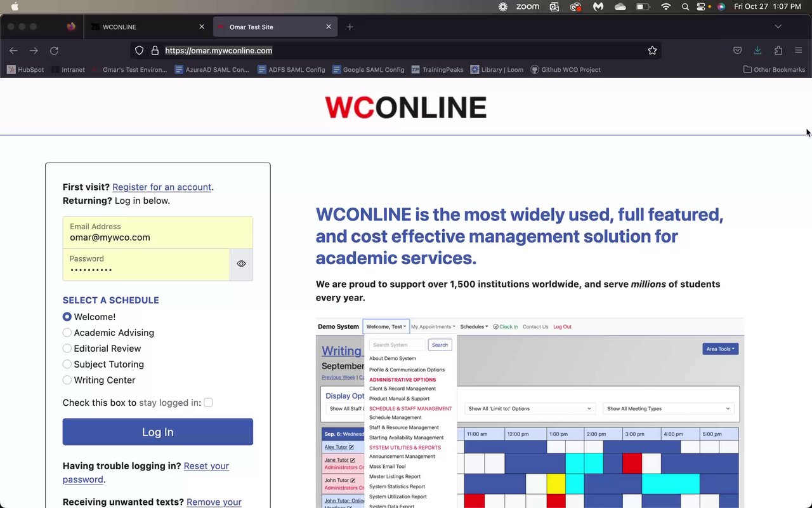
Task: Close the Omar Test Site tab
Action: point(329,27)
